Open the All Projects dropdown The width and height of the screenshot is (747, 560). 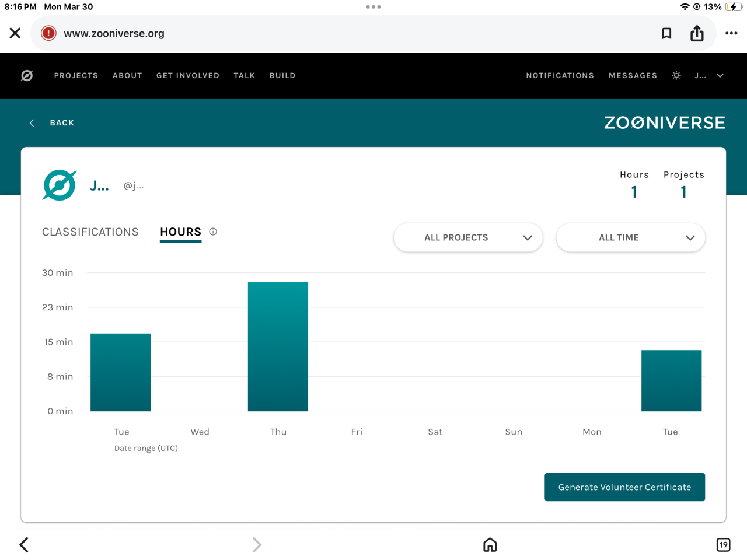468,237
